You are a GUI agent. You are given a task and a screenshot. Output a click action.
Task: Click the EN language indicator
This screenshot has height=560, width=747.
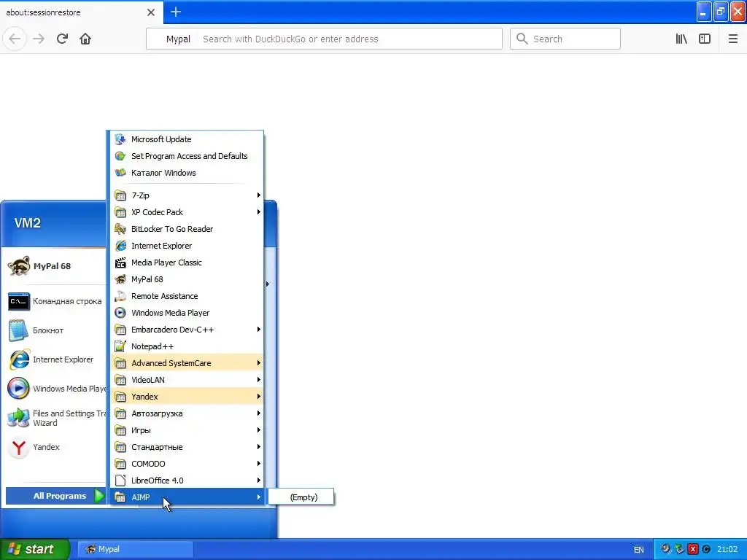click(639, 550)
